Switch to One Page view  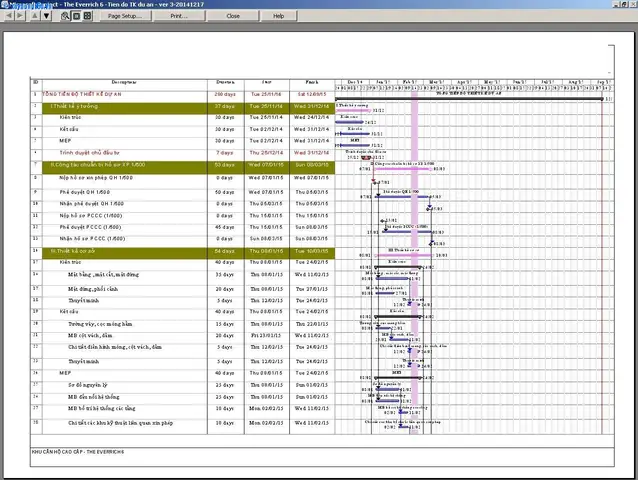76,16
